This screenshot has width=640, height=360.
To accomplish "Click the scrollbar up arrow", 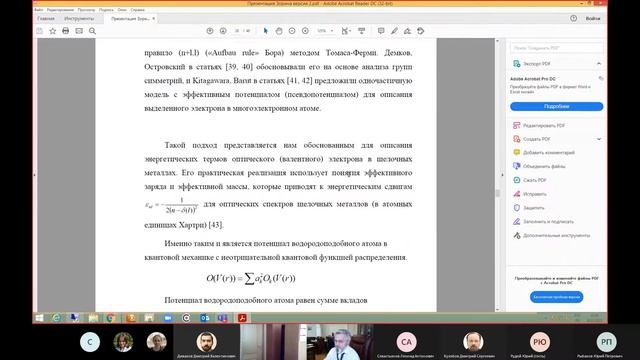I will click(498, 41).
